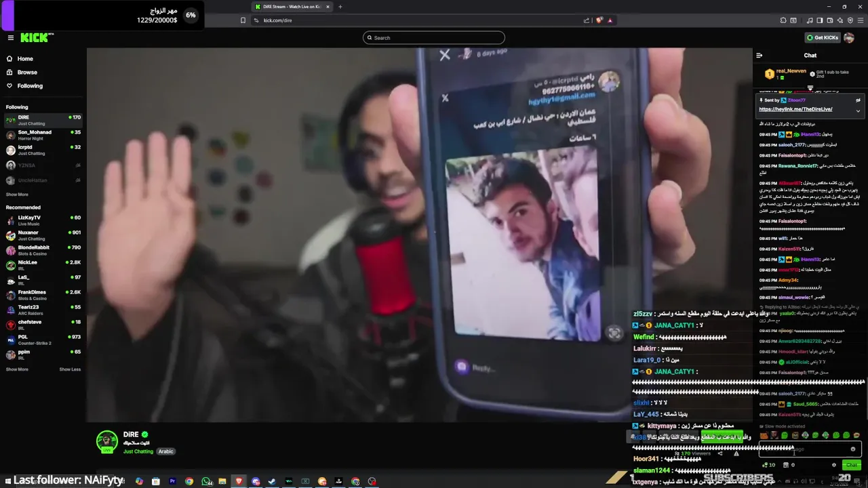Click the Arabic language tag
This screenshot has width=868, height=488.
pos(166,451)
